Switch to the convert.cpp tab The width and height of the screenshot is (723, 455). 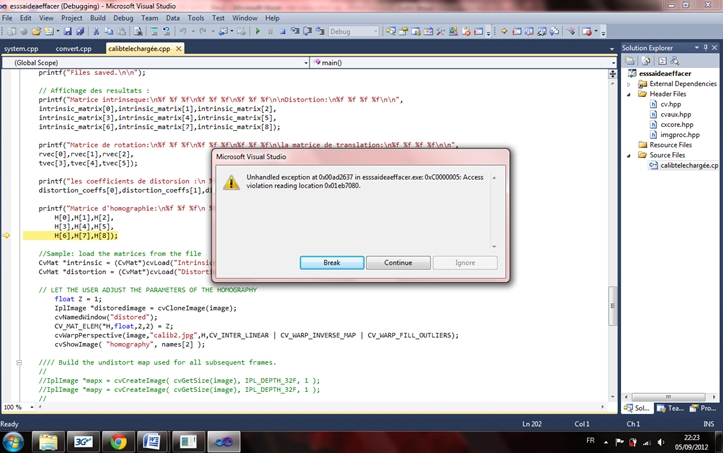pyautogui.click(x=74, y=48)
